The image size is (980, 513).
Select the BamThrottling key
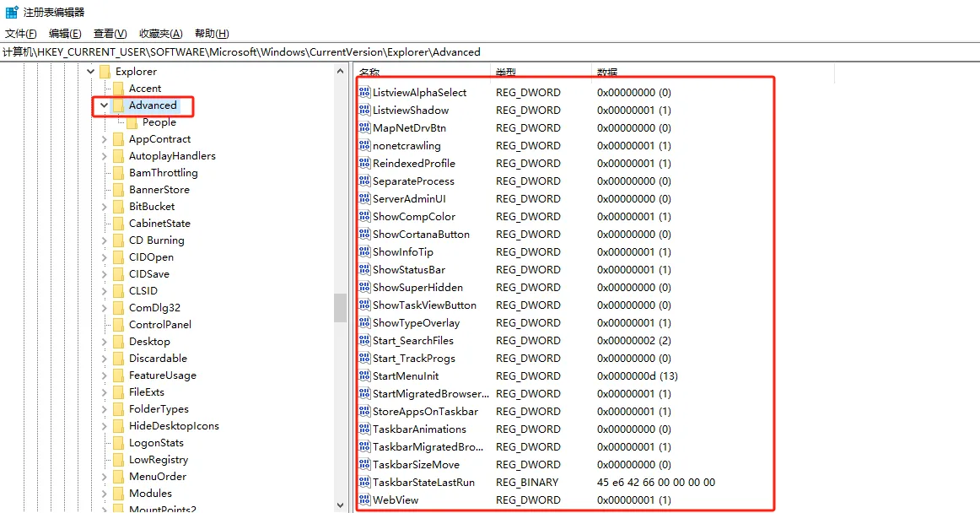coord(163,173)
